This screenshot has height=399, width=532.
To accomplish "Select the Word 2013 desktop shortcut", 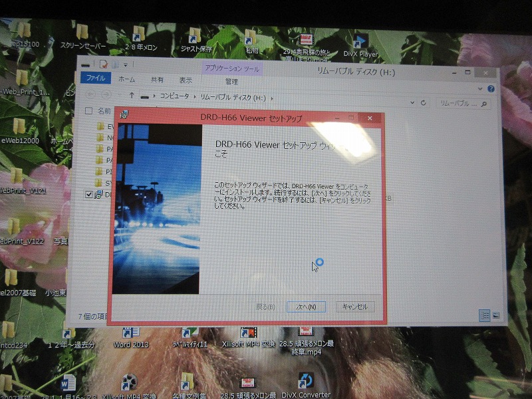I will click(x=131, y=338).
